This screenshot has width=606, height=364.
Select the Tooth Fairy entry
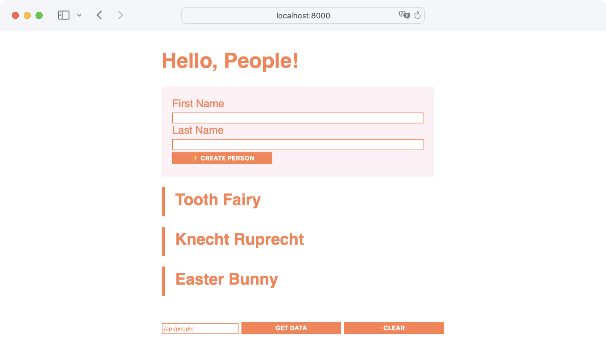218,200
